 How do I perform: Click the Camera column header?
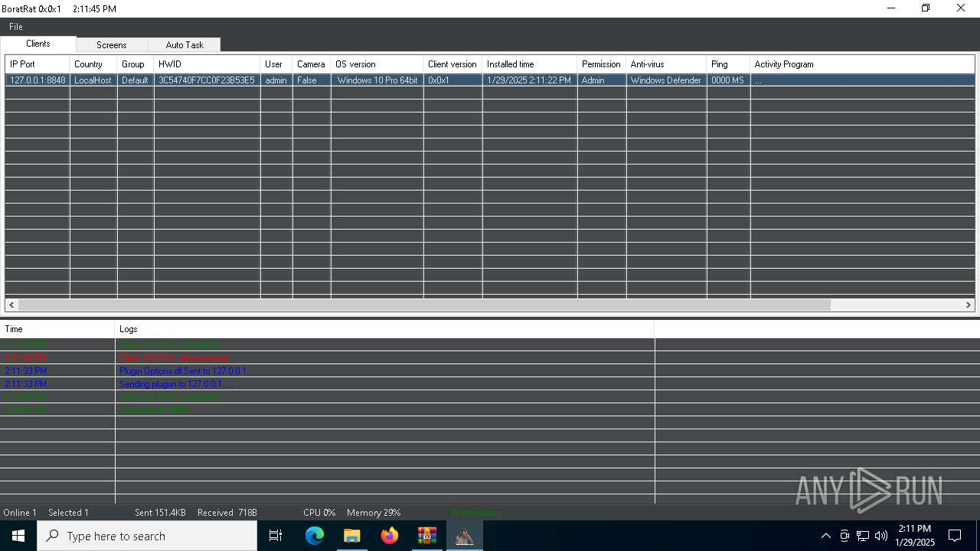point(312,64)
